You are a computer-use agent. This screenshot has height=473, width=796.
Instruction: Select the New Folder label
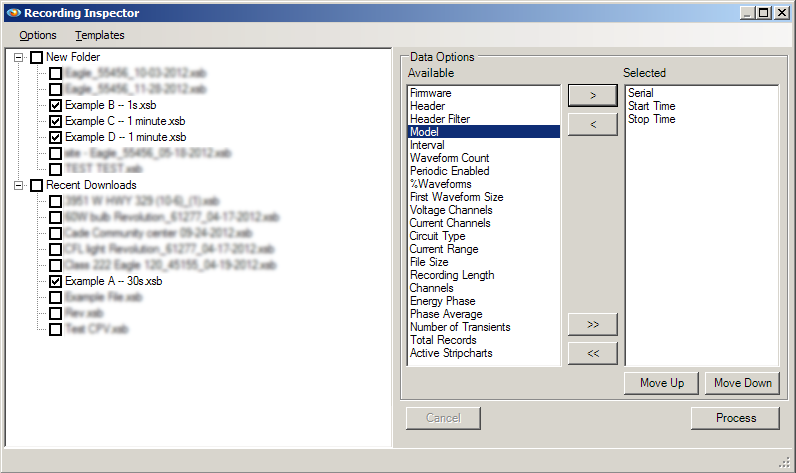73,57
